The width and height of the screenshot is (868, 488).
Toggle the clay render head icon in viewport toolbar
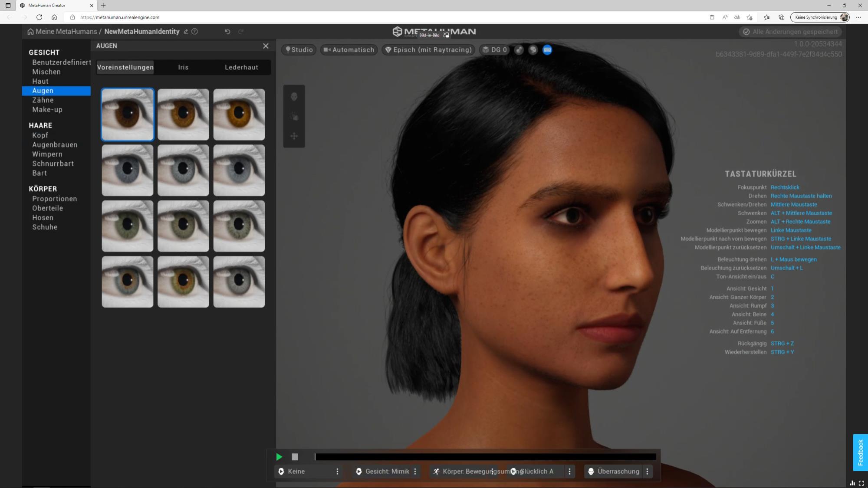pyautogui.click(x=533, y=50)
